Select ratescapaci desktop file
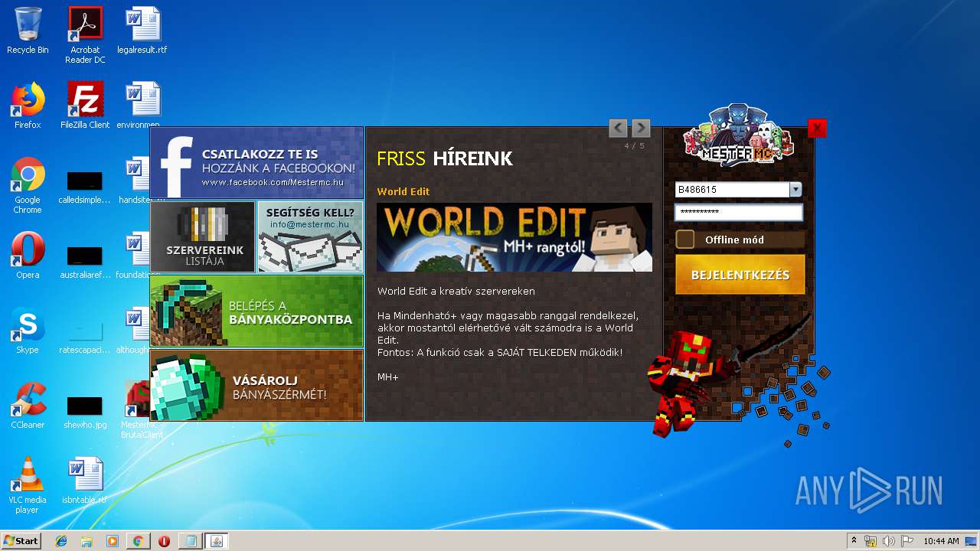This screenshot has width=980, height=551. click(85, 335)
